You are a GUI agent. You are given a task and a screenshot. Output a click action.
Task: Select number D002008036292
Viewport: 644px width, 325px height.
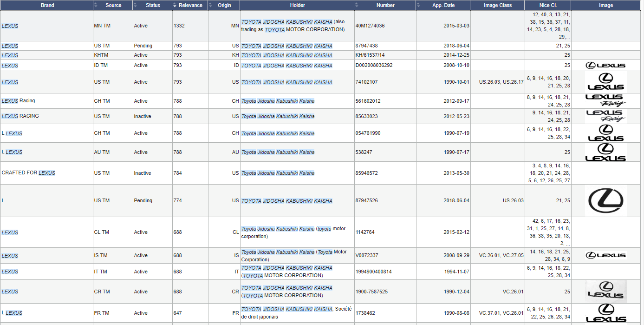(374, 66)
